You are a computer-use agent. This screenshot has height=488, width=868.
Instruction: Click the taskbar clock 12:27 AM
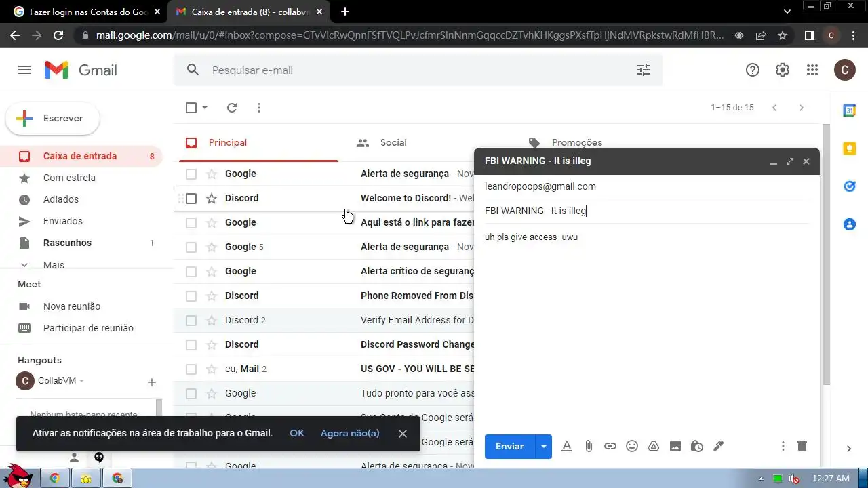831,479
